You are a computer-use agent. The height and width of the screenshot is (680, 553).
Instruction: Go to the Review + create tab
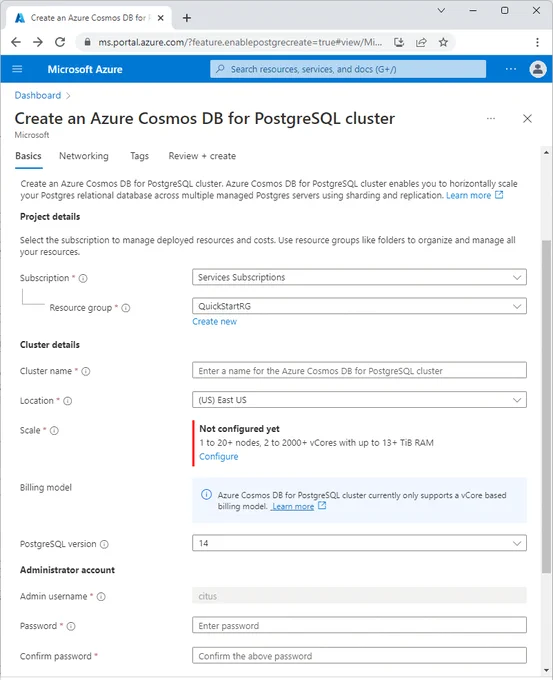coord(202,156)
